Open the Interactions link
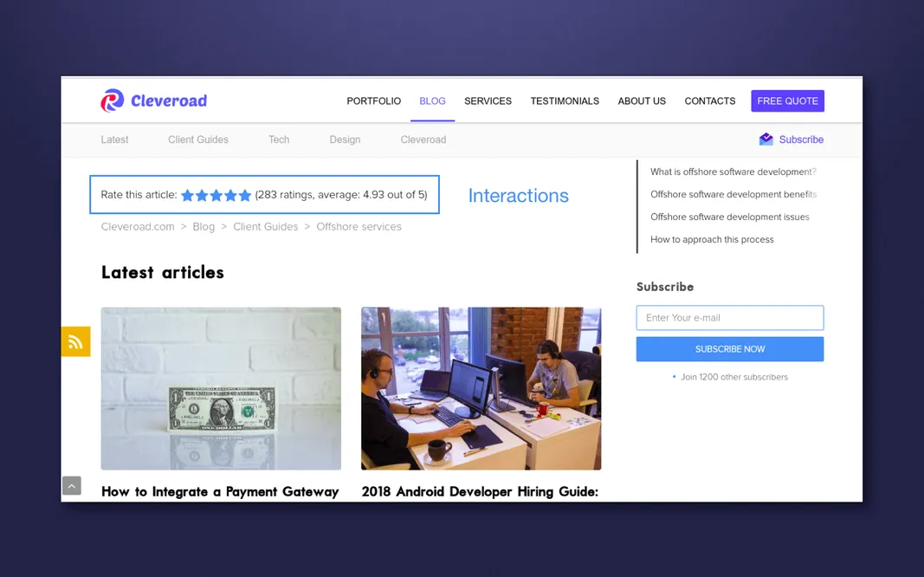 (x=518, y=196)
